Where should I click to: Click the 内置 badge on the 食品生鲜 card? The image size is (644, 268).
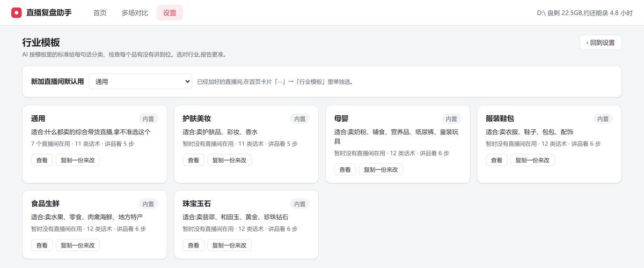tap(148, 204)
